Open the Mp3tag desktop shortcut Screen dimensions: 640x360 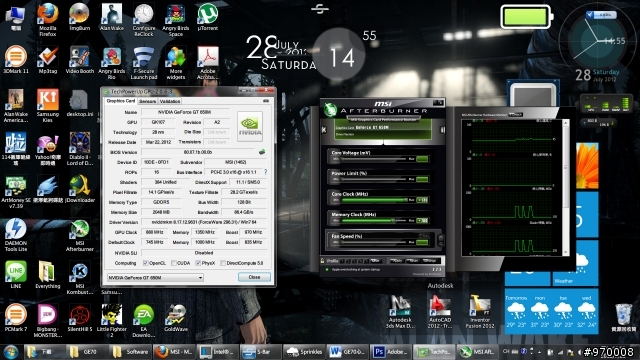click(x=48, y=60)
